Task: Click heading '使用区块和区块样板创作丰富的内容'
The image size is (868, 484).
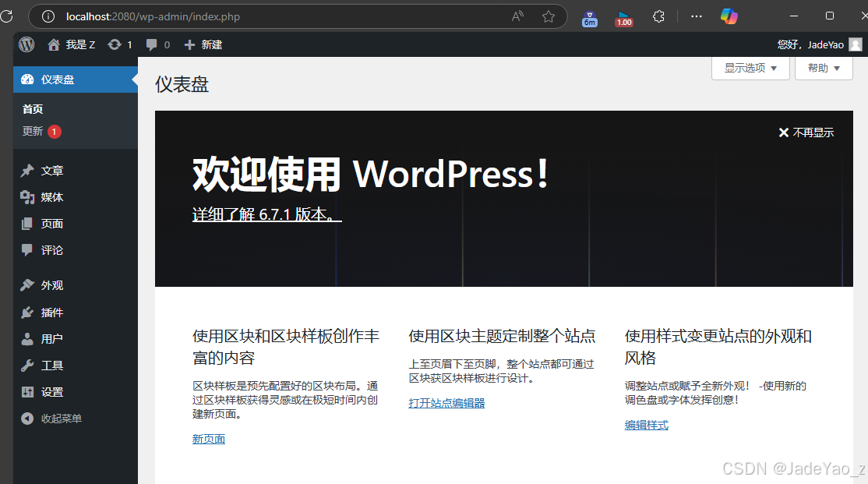Action: click(286, 347)
